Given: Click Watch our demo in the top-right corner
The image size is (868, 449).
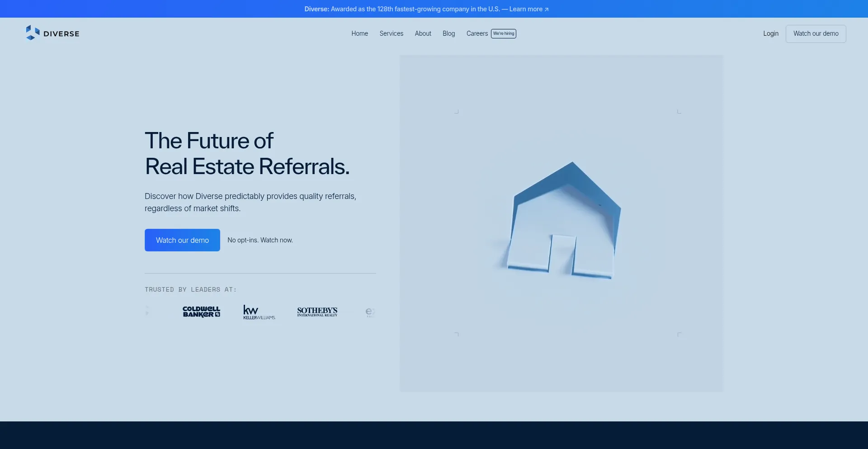Looking at the screenshot, I should tap(816, 33).
